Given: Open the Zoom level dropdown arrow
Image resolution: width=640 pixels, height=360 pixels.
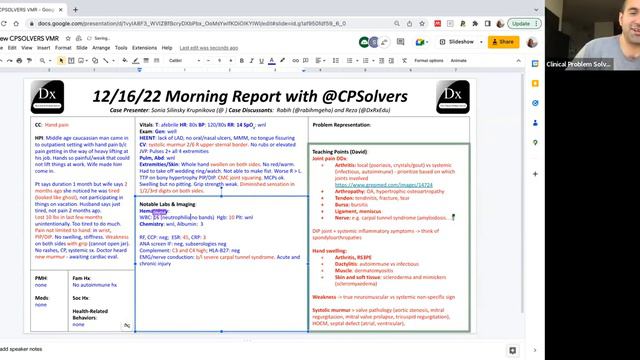Looking at the screenshot, I should pos(49,61).
